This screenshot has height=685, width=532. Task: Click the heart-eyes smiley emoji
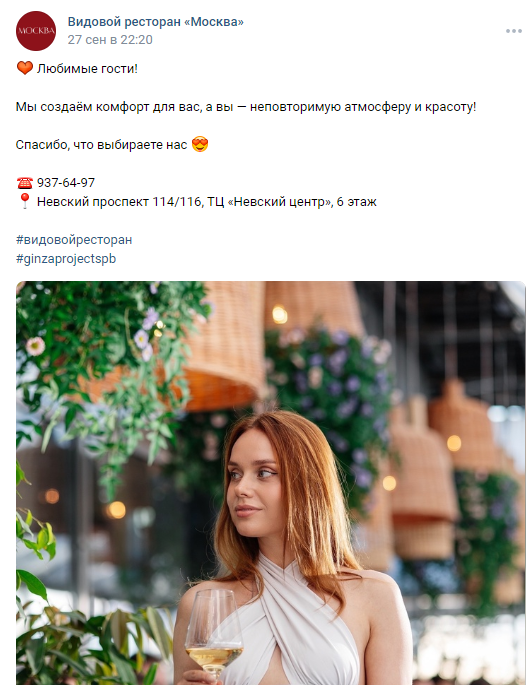point(200,144)
